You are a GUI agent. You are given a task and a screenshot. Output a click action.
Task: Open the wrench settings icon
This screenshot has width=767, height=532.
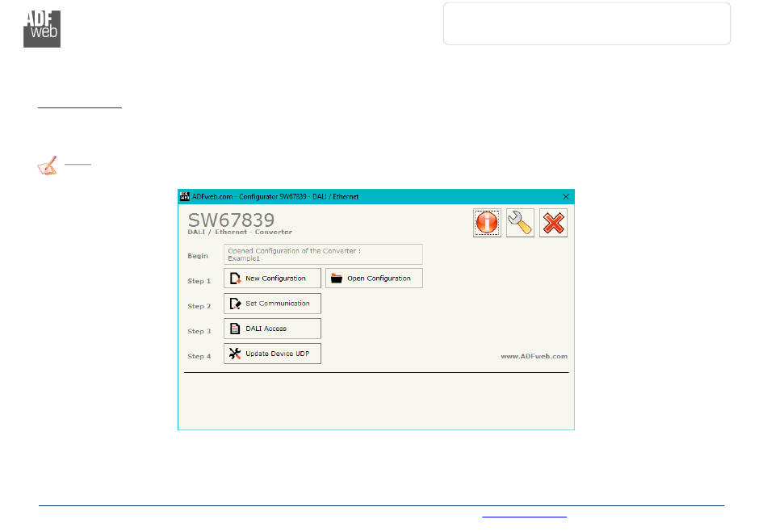point(520,223)
